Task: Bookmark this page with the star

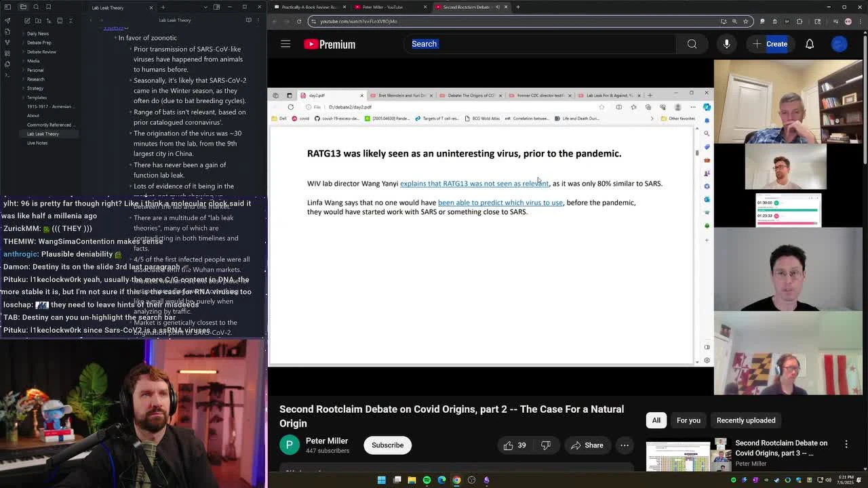Action: coord(745,21)
